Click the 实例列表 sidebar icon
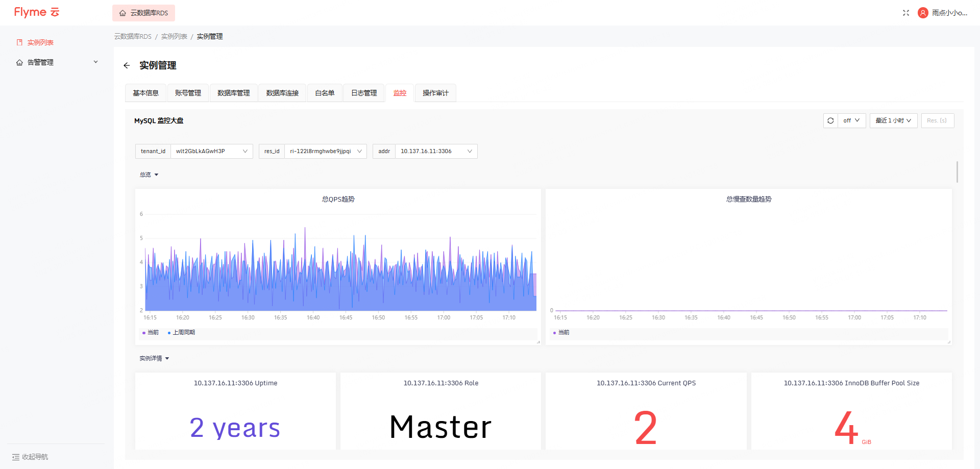 19,42
